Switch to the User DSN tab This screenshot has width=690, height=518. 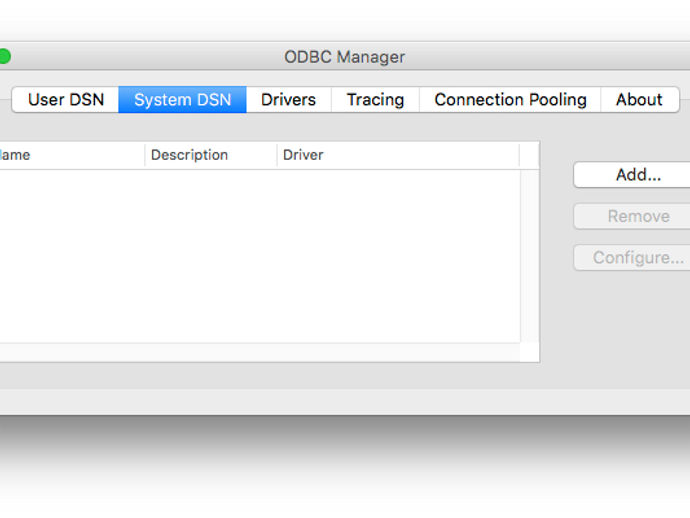pyautogui.click(x=66, y=99)
